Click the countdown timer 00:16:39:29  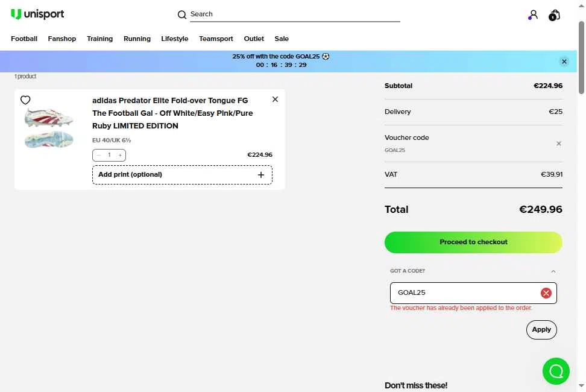(x=281, y=65)
